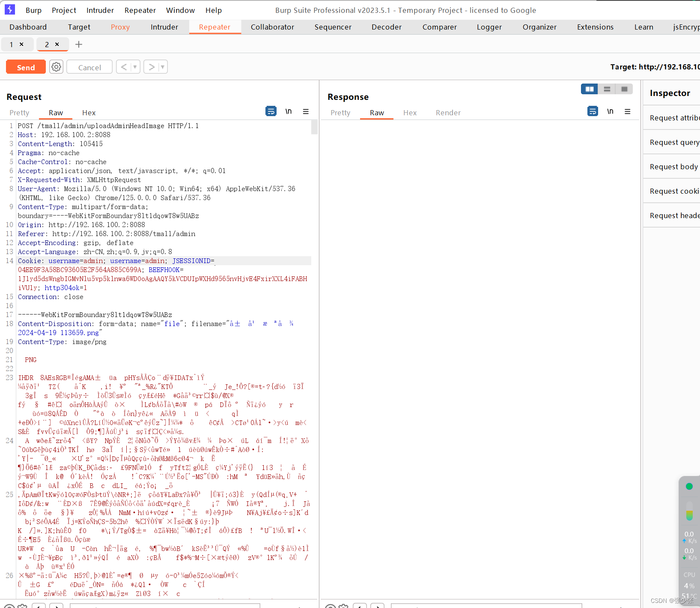Toggle word wrap in Response viewer
700x608 pixels.
pos(593,111)
